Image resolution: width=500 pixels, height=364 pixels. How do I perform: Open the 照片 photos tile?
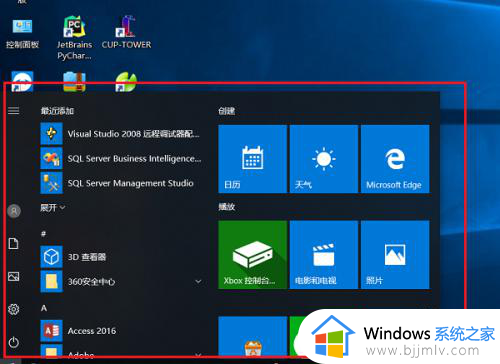[395, 255]
